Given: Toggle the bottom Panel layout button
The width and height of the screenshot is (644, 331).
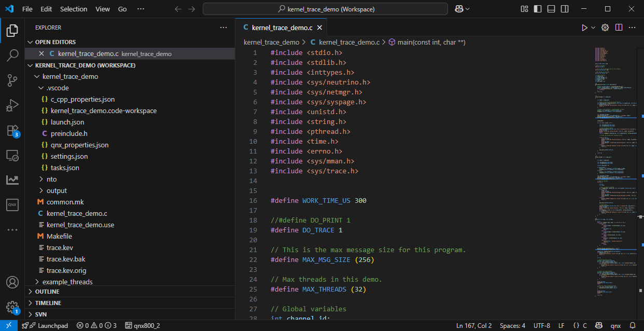Looking at the screenshot, I should coord(551,9).
